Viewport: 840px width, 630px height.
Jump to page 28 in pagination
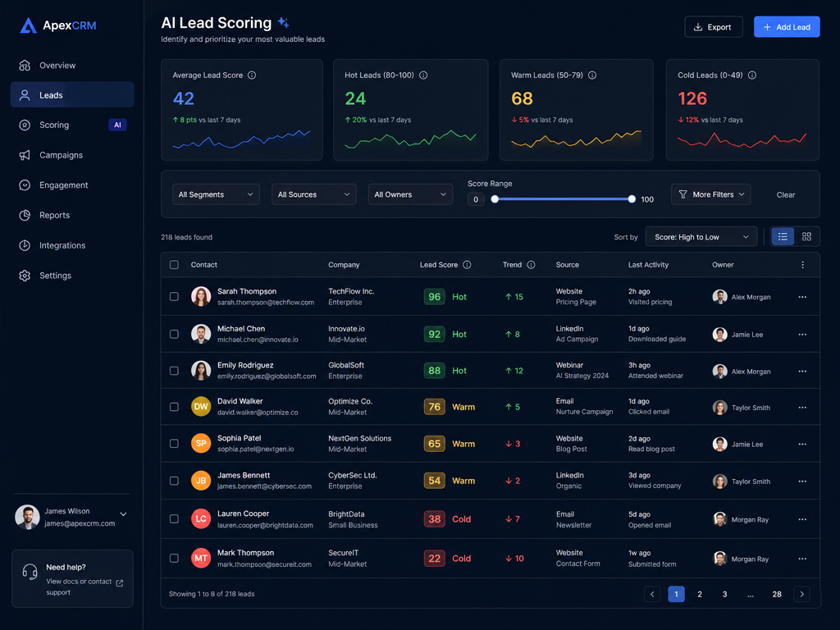tap(777, 594)
